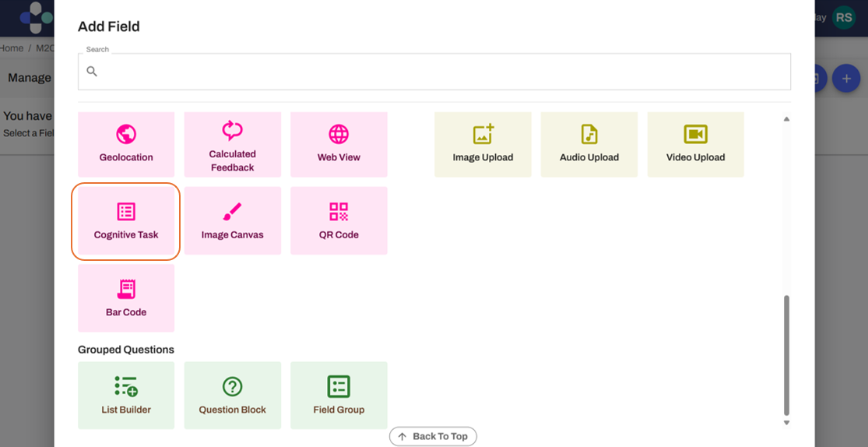
Task: Select the Geolocation field type
Action: click(x=126, y=144)
